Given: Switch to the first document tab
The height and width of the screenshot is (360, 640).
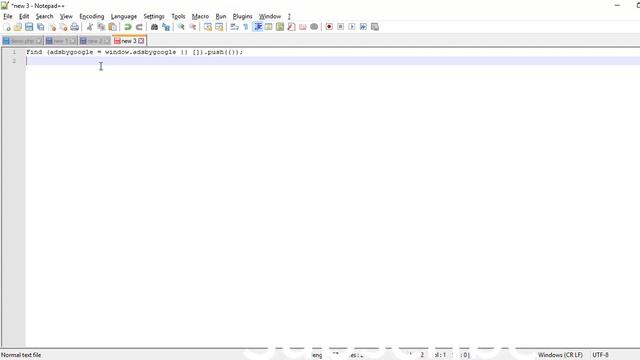Looking at the screenshot, I should tap(22, 41).
